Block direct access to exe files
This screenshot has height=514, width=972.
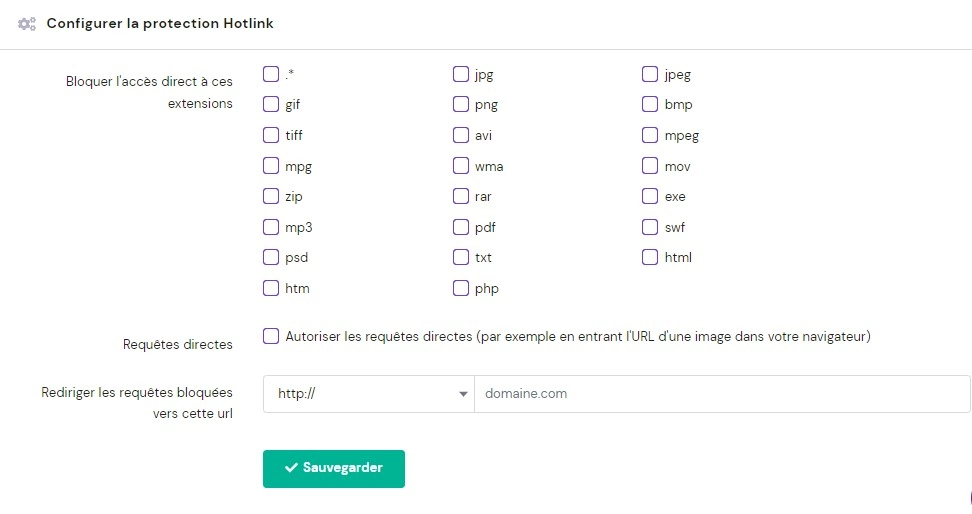(x=650, y=196)
